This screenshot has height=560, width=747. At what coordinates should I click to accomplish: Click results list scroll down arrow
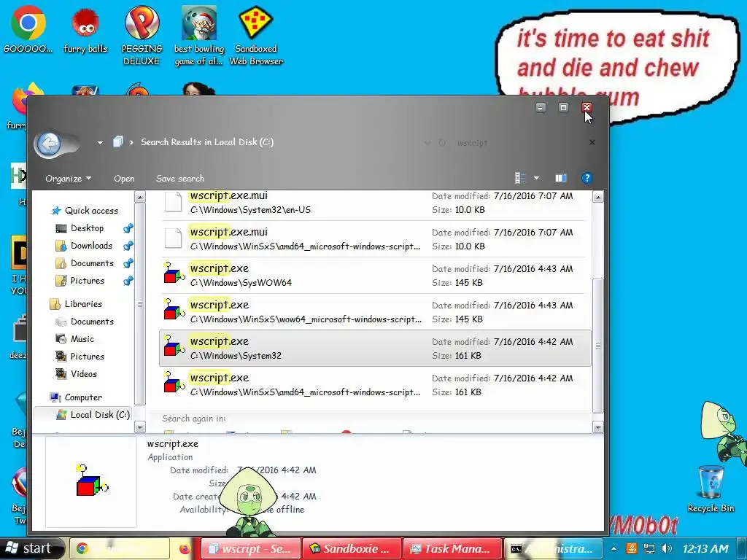[598, 427]
